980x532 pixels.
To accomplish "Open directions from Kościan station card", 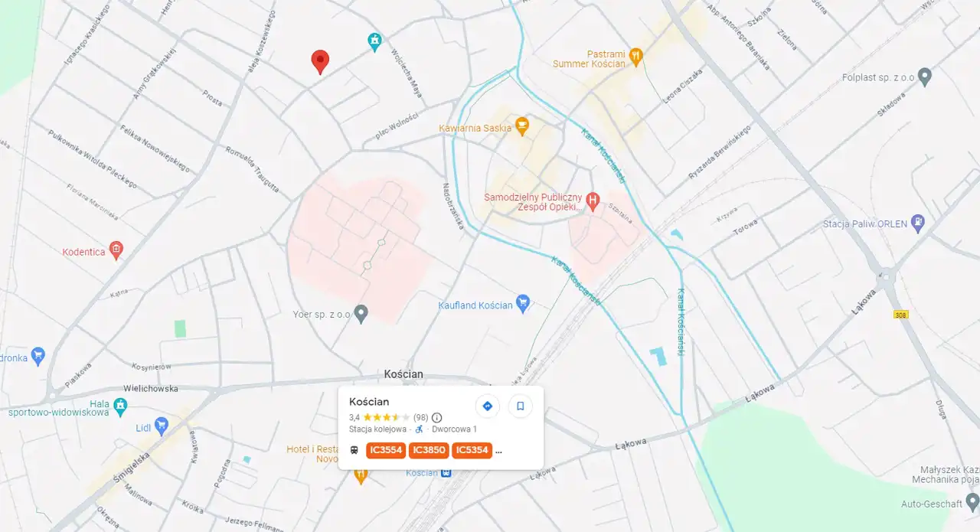I will (x=488, y=406).
